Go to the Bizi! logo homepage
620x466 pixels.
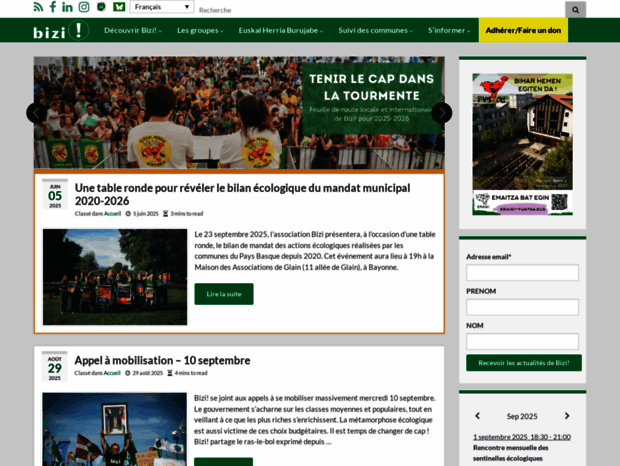point(61,31)
